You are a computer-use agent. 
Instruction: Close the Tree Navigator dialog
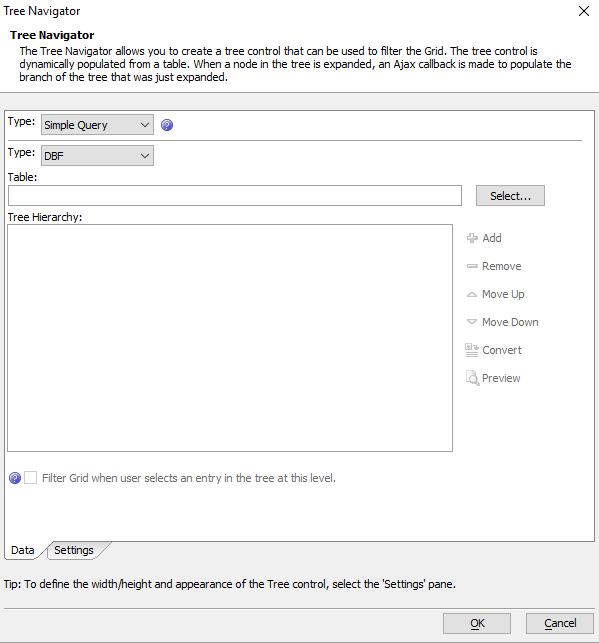tap(584, 11)
